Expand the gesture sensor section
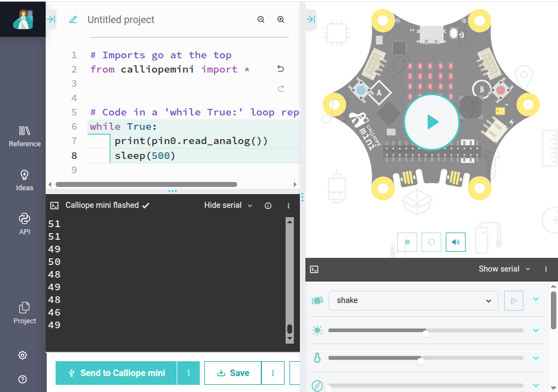 click(536, 299)
